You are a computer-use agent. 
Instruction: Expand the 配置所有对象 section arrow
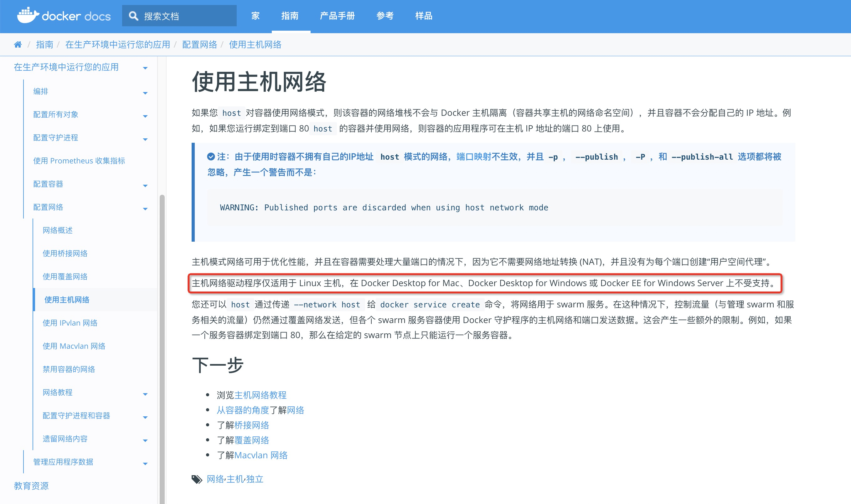click(x=145, y=116)
